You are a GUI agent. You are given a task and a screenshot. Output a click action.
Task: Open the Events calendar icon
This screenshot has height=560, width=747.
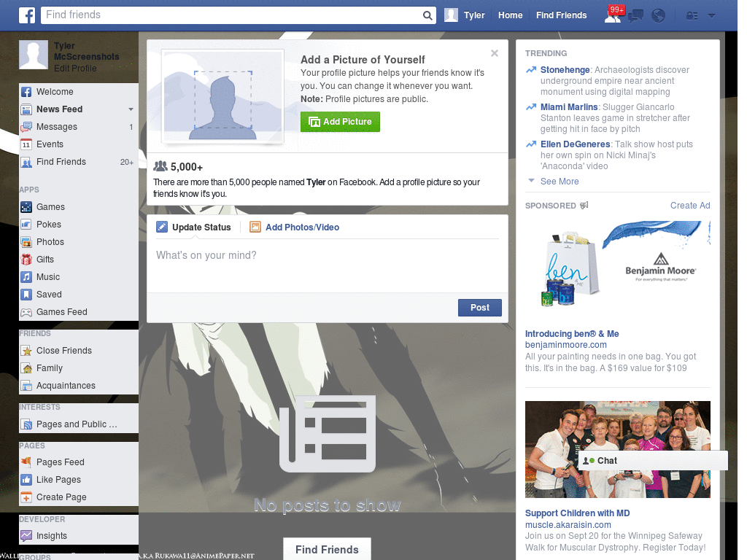click(x=26, y=144)
